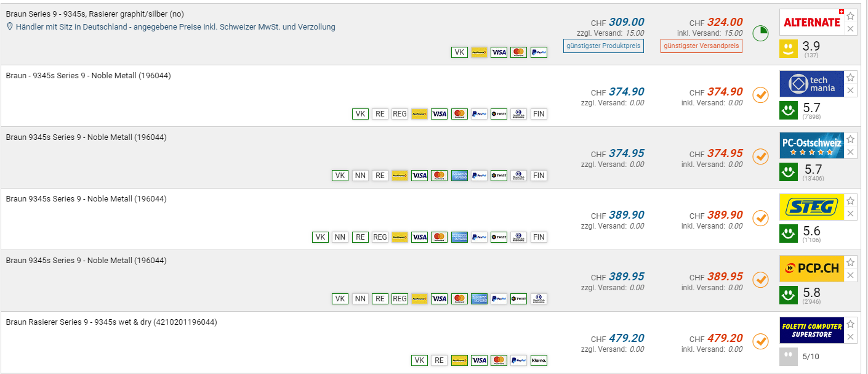
Task: Click the "günstigster Versandpreis" badge
Action: point(701,46)
